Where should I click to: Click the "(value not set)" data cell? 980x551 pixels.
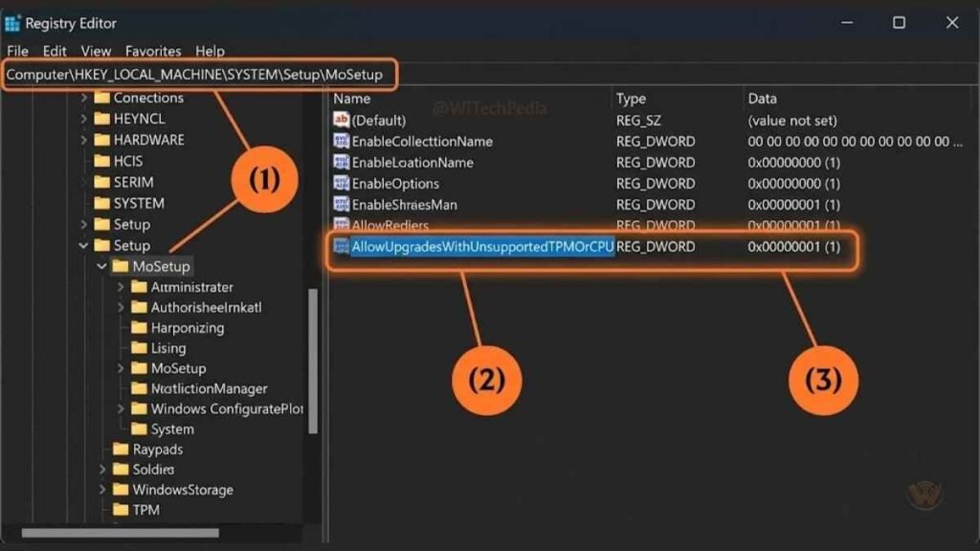click(x=791, y=120)
